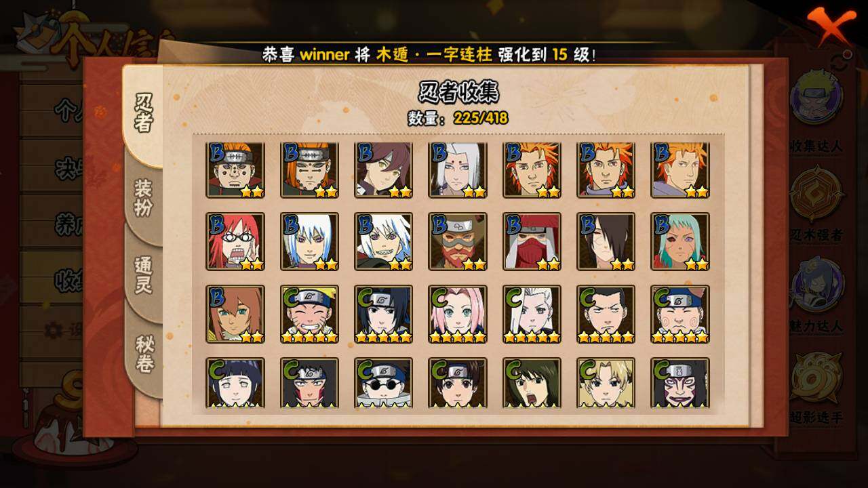
Task: Open the 收集达人 badge icon
Action: point(816,98)
